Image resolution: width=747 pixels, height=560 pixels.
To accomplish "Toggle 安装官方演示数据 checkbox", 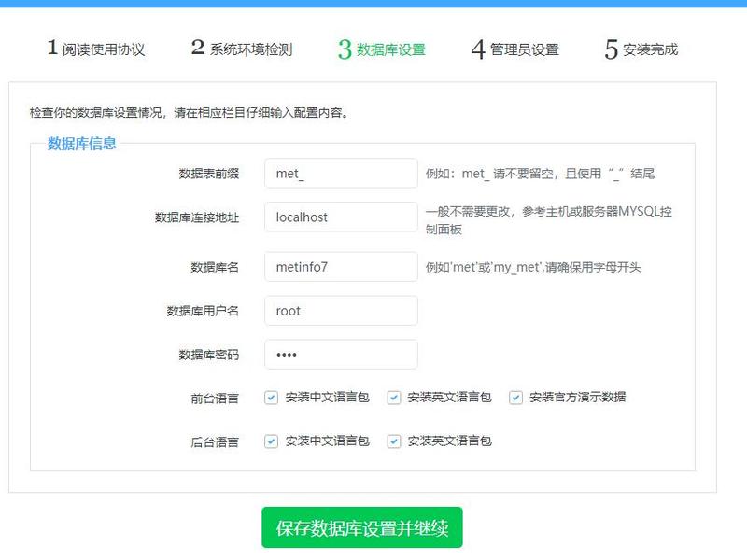I will (515, 398).
